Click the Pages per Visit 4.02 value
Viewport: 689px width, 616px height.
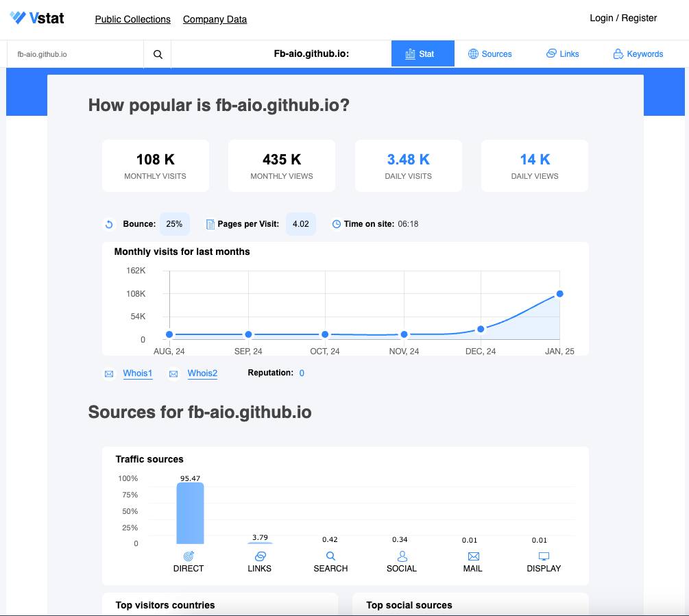click(301, 224)
